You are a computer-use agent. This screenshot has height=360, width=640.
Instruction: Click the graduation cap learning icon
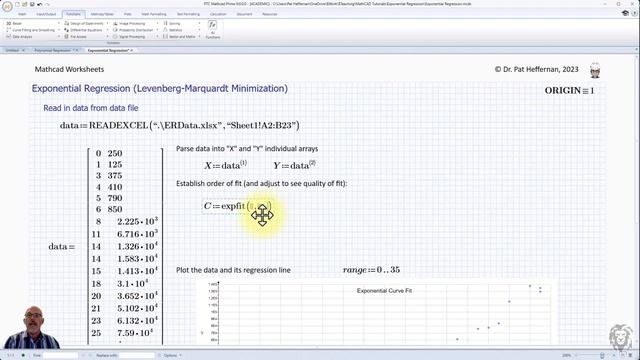click(x=625, y=13)
